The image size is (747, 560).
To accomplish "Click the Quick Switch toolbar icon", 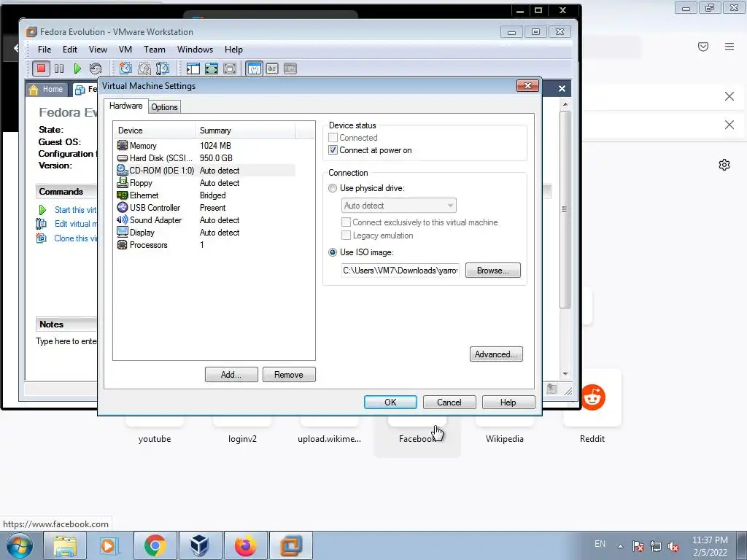I will point(230,69).
